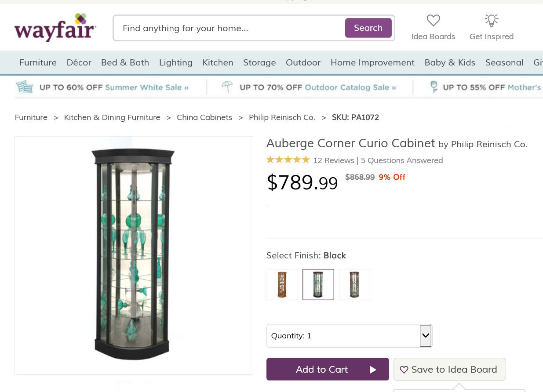Click the Outdoor Catalog Sale umbrella icon
The image size is (543, 392).
pyautogui.click(x=227, y=87)
